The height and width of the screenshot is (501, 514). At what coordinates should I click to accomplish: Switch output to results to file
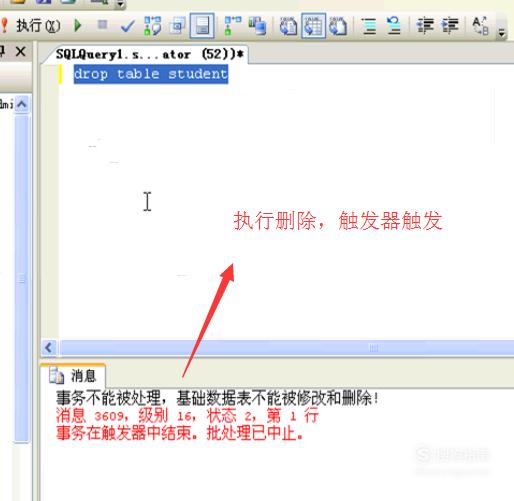coord(338,26)
